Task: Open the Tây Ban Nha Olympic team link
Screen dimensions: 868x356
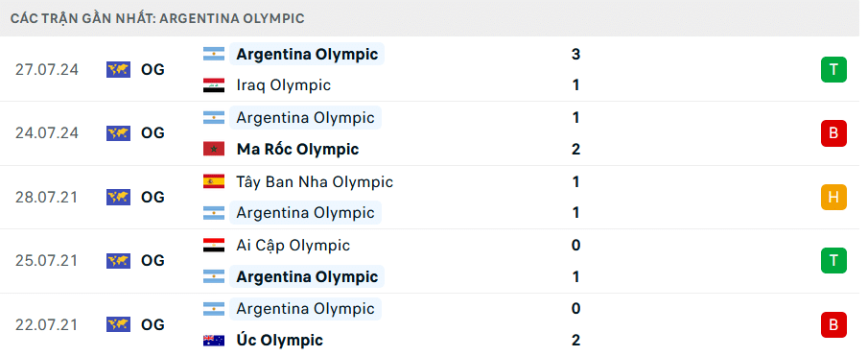Action: [315, 181]
